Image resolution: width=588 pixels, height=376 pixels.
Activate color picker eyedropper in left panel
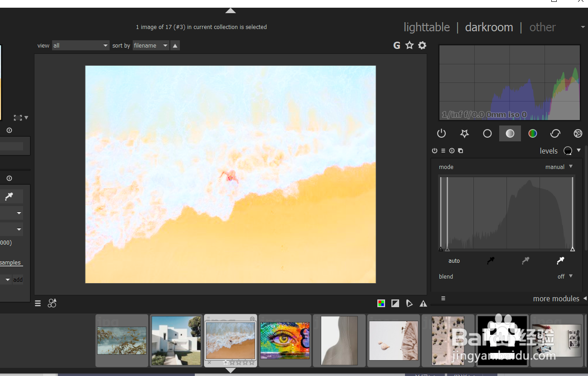tap(9, 197)
